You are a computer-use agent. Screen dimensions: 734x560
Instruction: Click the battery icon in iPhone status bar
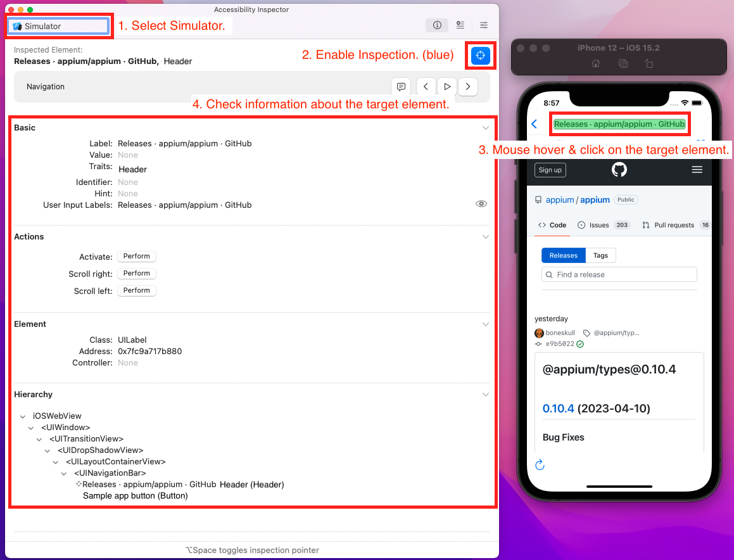click(x=697, y=103)
